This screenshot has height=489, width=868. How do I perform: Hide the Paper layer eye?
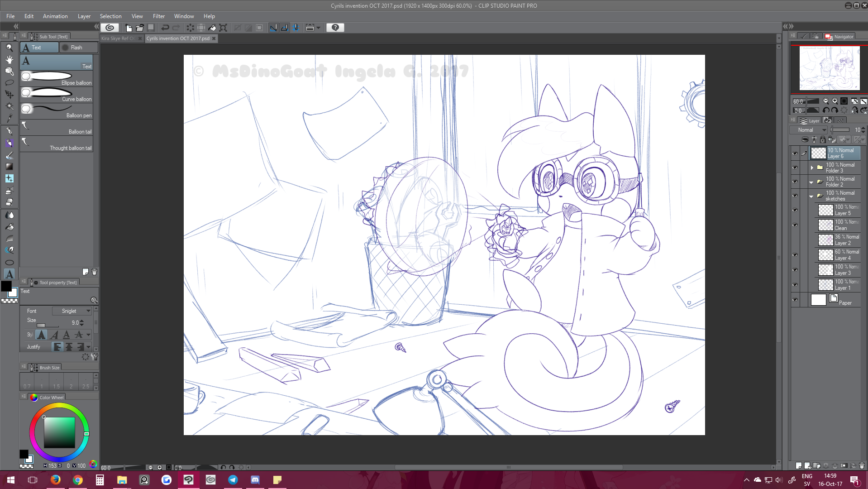pyautogui.click(x=795, y=300)
